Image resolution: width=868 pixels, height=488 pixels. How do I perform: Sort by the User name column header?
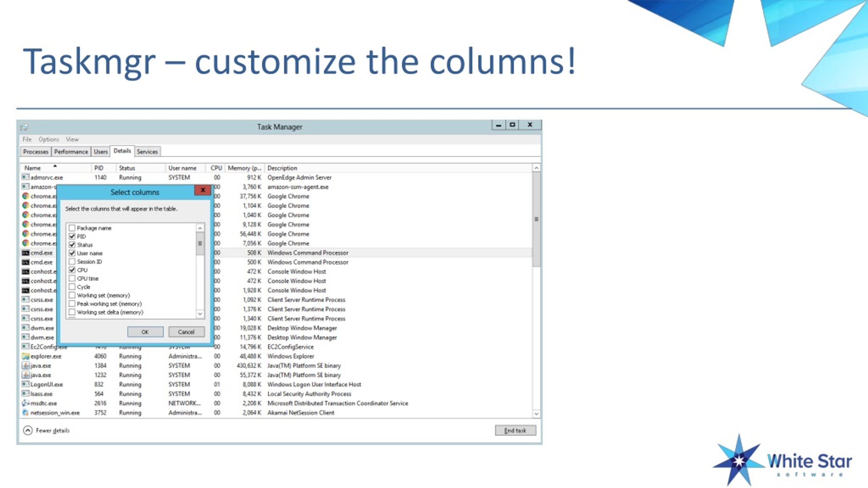(x=186, y=168)
